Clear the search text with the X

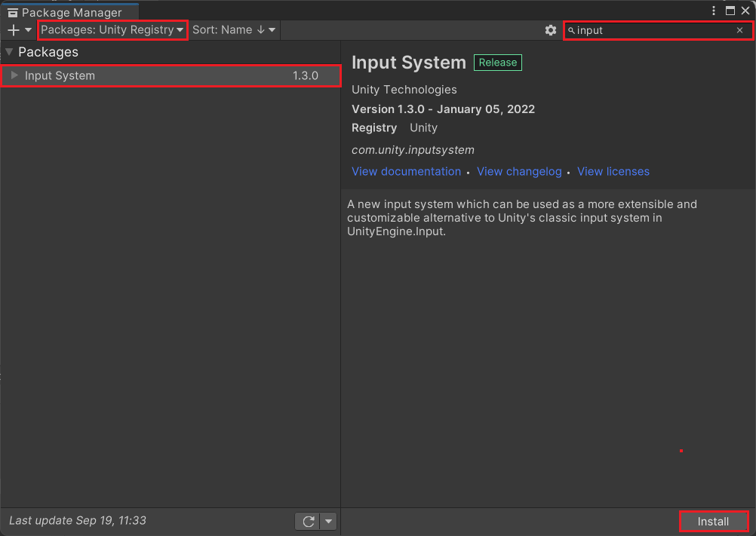[739, 30]
